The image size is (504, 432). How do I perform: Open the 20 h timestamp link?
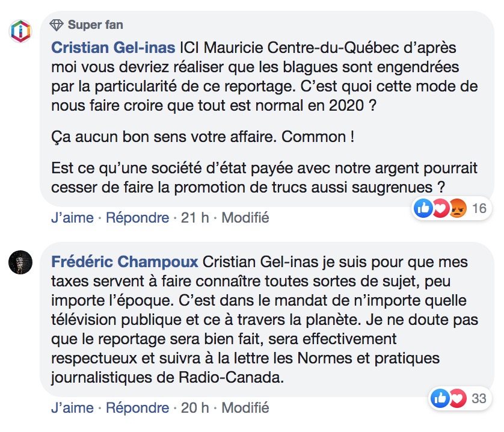tap(195, 407)
